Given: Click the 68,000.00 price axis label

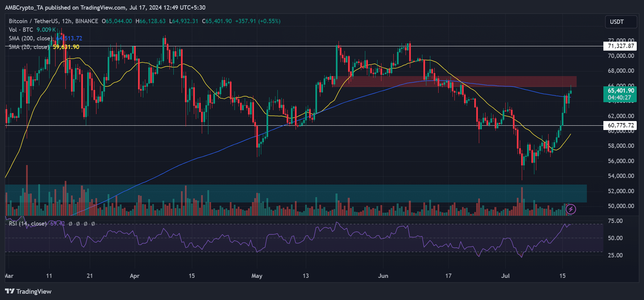Looking at the screenshot, I should [x=621, y=71].
